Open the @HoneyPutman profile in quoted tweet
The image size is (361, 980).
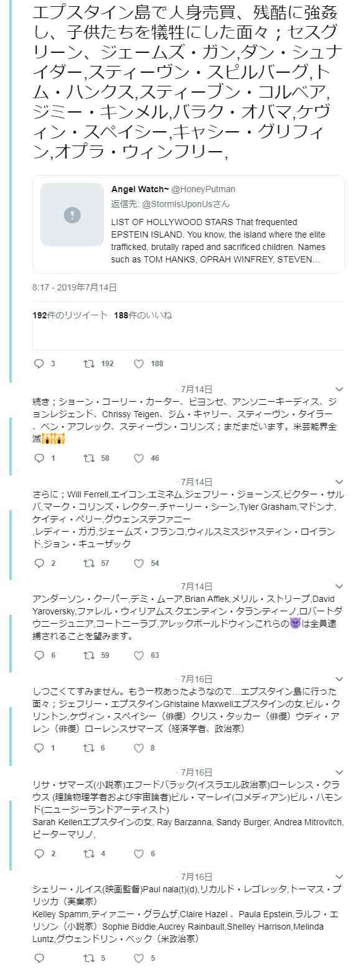pos(204,189)
